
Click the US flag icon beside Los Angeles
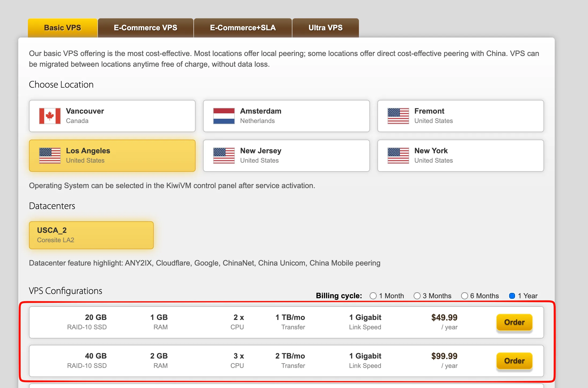(50, 156)
